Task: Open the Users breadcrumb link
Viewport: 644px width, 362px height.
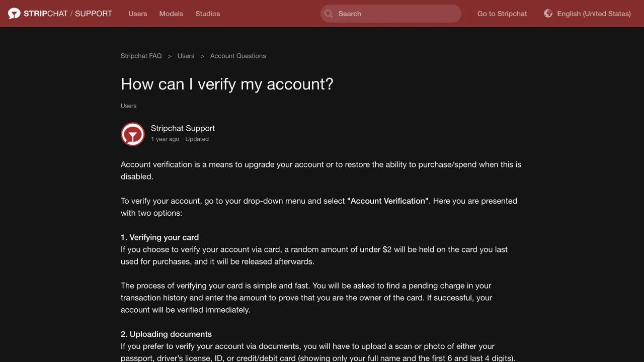Action: point(186,56)
